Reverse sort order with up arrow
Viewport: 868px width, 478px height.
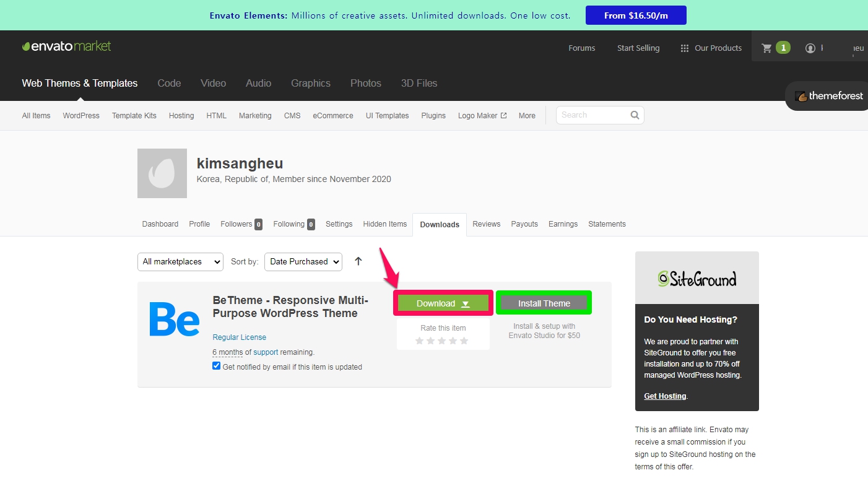pyautogui.click(x=358, y=261)
